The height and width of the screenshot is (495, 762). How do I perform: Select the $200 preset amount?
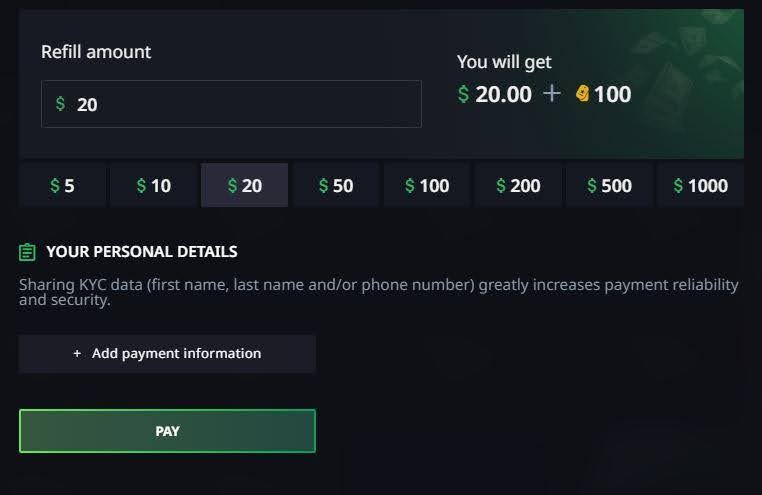coord(518,185)
